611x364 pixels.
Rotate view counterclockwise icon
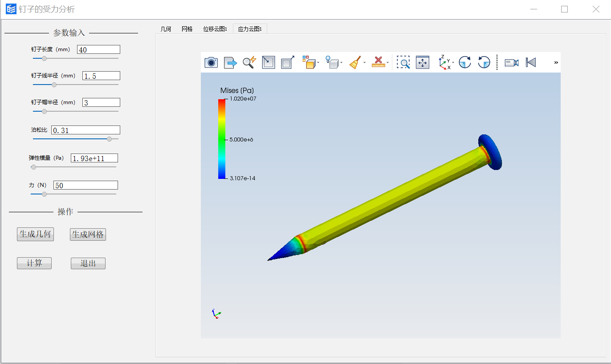tap(484, 63)
